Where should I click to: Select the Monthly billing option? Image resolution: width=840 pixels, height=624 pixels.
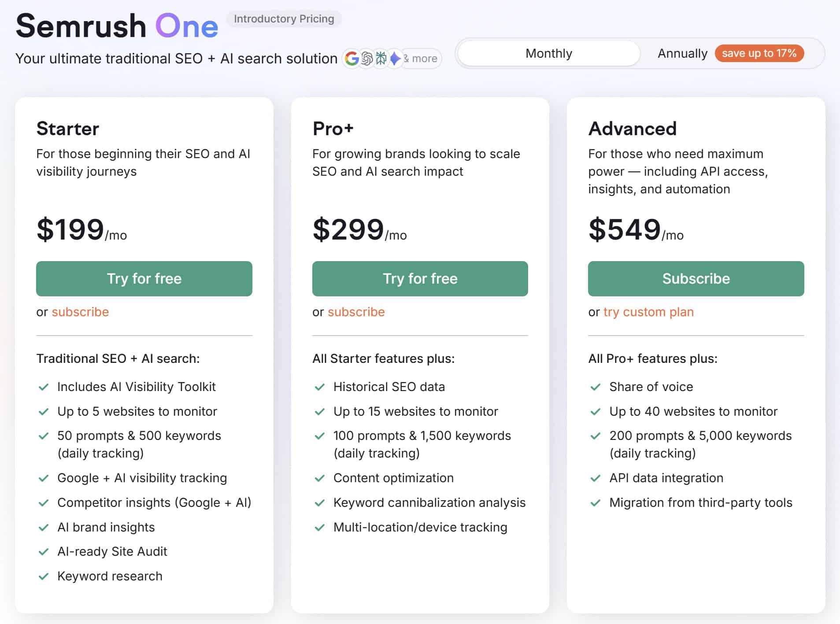tap(548, 53)
